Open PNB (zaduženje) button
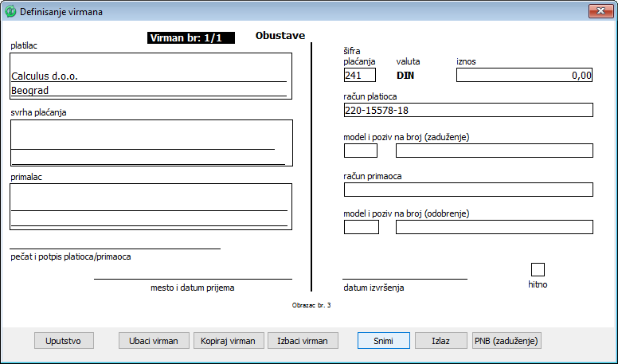Screen dimensions: 618x364 tap(507, 340)
